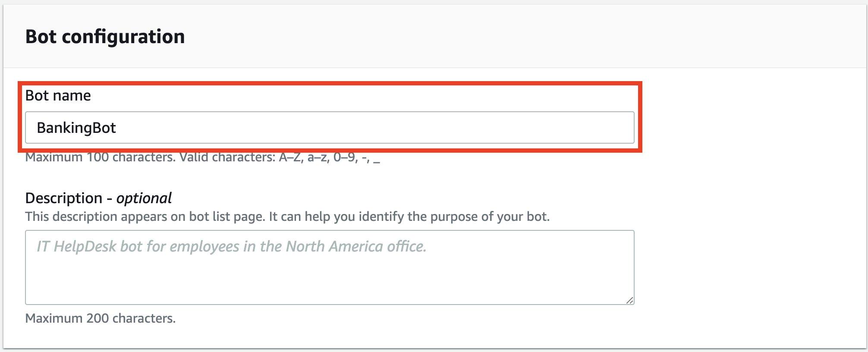Click the gray header bar right of the title
Viewport: 868px width, 352px height.
point(518,37)
